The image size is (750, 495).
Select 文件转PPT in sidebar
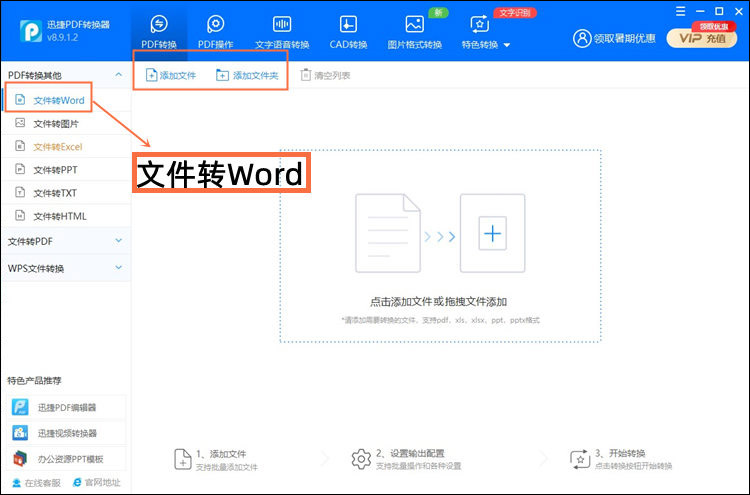66,169
